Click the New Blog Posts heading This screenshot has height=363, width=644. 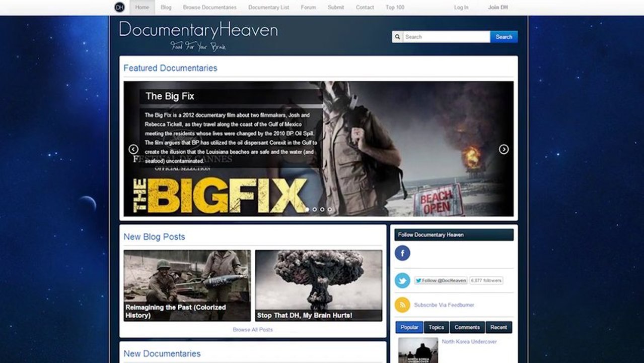(x=154, y=237)
